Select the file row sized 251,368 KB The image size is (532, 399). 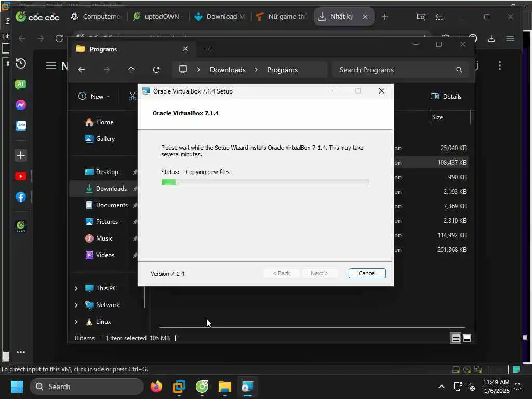[431, 250]
